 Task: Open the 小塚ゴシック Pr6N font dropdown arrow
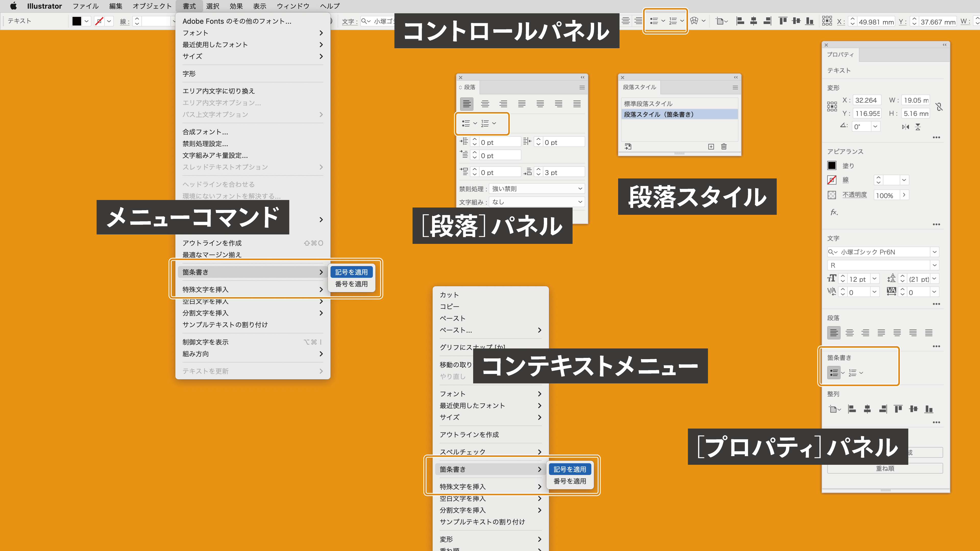934,252
